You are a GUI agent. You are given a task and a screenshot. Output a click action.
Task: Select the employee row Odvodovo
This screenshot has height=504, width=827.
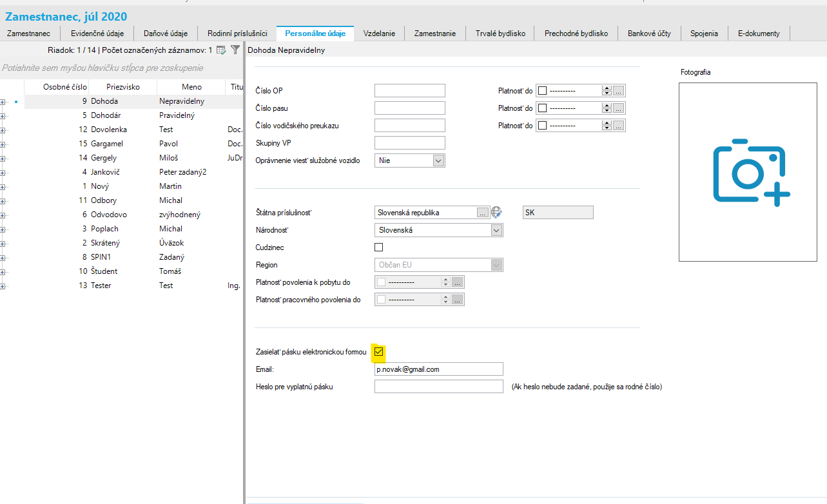point(133,215)
